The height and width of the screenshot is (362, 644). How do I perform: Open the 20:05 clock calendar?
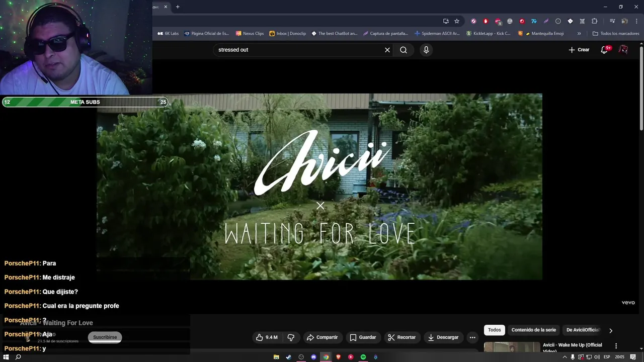(x=619, y=357)
